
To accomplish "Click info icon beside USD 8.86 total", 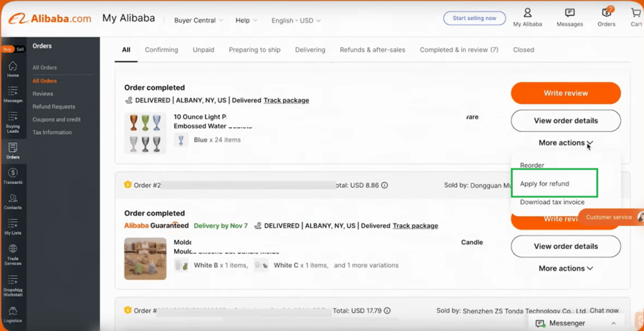I will coord(384,186).
